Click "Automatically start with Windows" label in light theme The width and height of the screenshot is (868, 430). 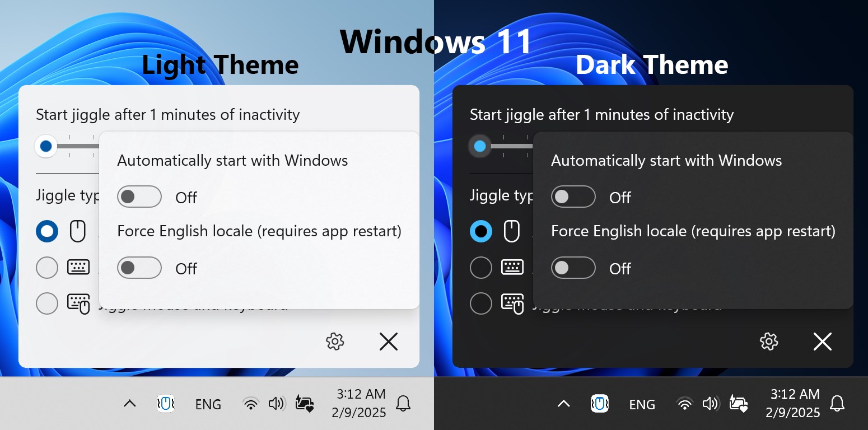pyautogui.click(x=232, y=161)
